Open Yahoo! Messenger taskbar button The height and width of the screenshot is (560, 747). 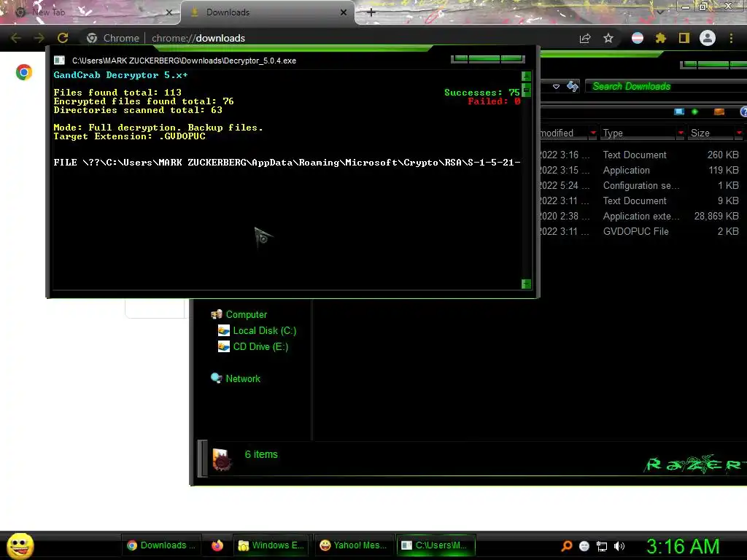coord(354,545)
